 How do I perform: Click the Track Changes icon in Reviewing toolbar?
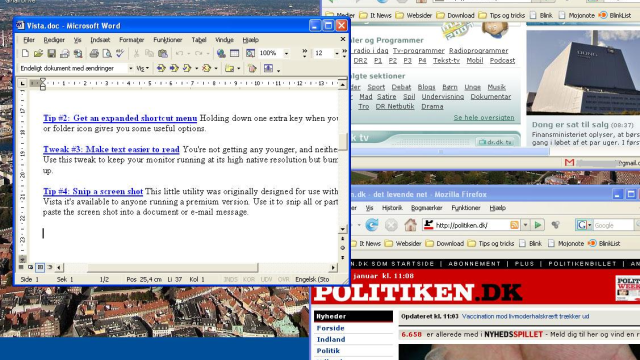(x=252, y=68)
